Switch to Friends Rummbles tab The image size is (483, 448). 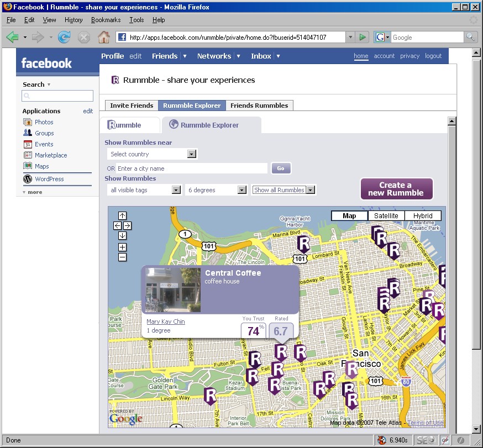point(259,106)
